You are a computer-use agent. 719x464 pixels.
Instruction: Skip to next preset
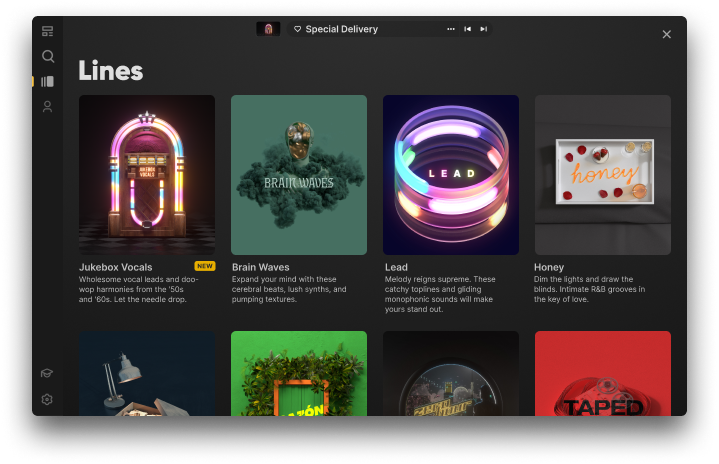(483, 29)
